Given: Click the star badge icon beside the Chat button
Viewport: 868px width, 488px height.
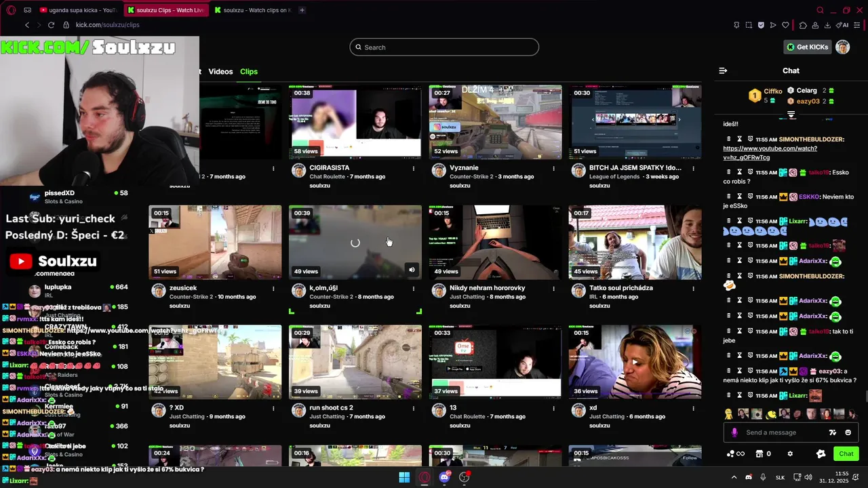Looking at the screenshot, I should point(821,453).
